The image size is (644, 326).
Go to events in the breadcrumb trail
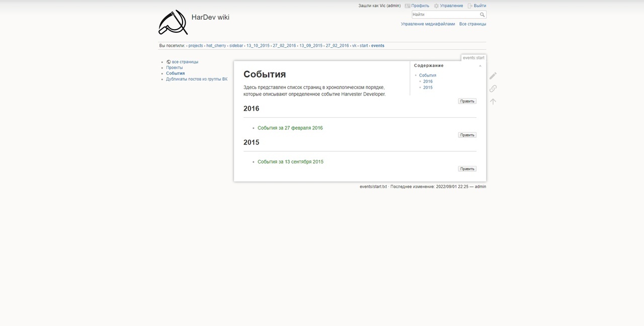pyautogui.click(x=378, y=46)
